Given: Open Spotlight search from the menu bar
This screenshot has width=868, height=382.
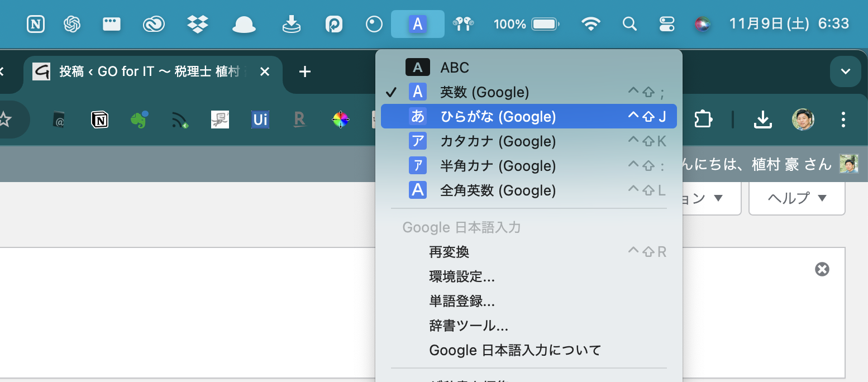Looking at the screenshot, I should tap(629, 24).
